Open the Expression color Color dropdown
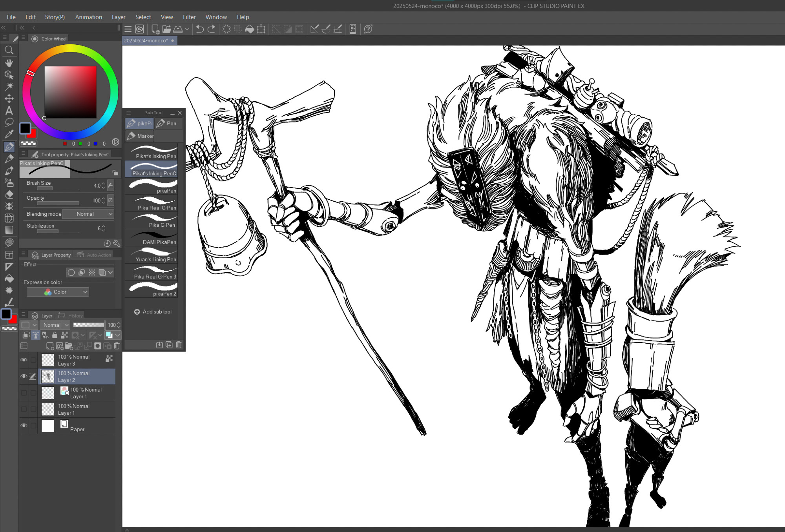This screenshot has width=785, height=532. [58, 292]
